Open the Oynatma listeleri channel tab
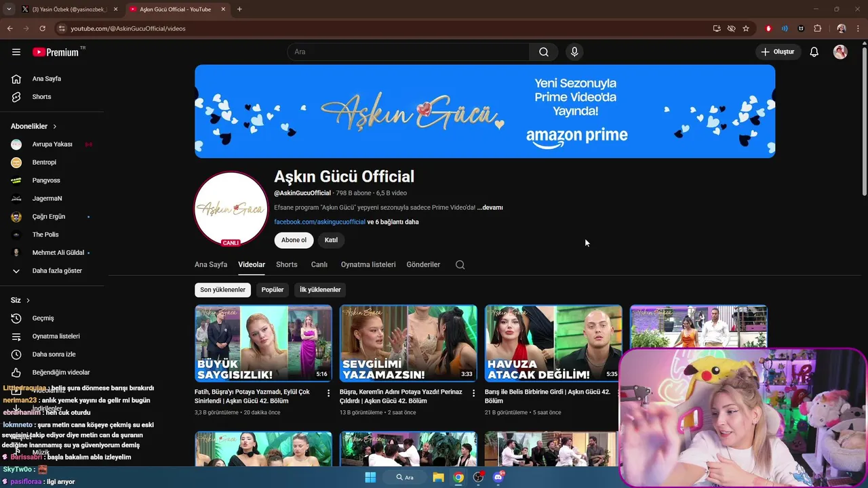 tap(368, 264)
